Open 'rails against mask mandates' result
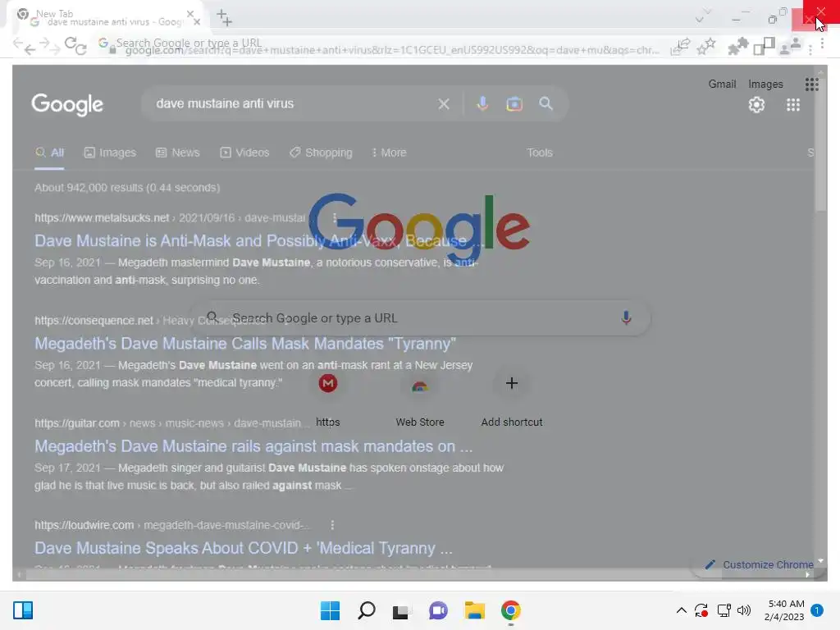The width and height of the screenshot is (840, 630). pos(253,446)
